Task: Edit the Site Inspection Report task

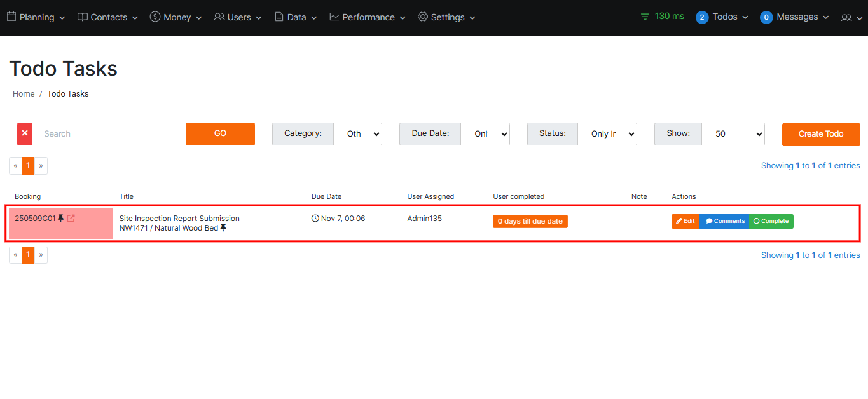Action: [685, 221]
